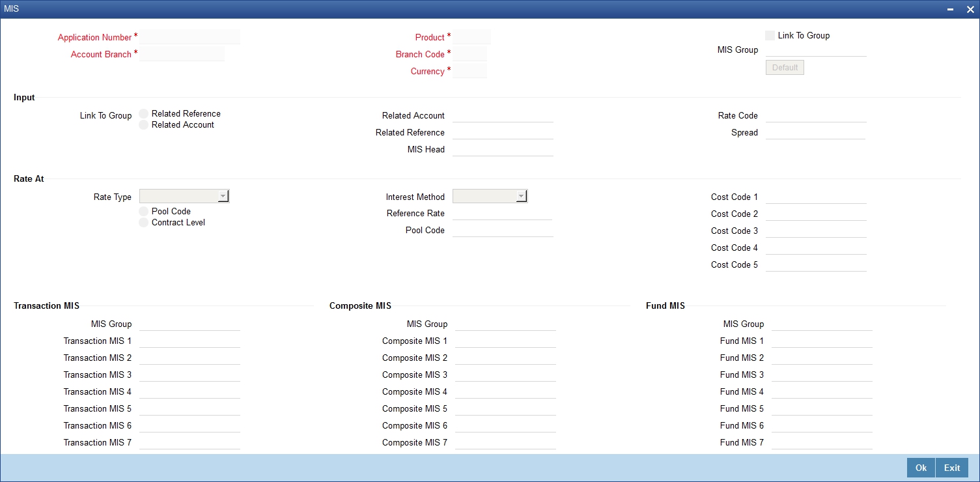Click the Default button
The width and height of the screenshot is (980, 482).
click(785, 68)
